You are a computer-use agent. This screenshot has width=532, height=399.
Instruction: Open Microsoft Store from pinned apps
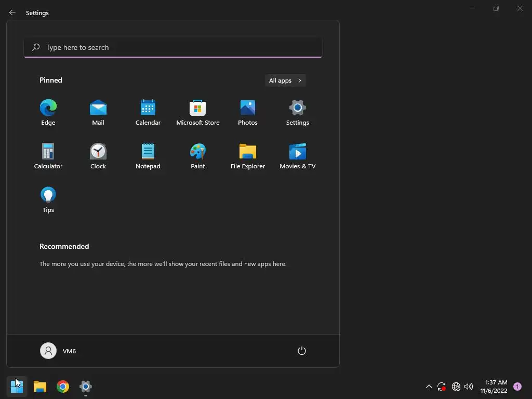(x=198, y=113)
